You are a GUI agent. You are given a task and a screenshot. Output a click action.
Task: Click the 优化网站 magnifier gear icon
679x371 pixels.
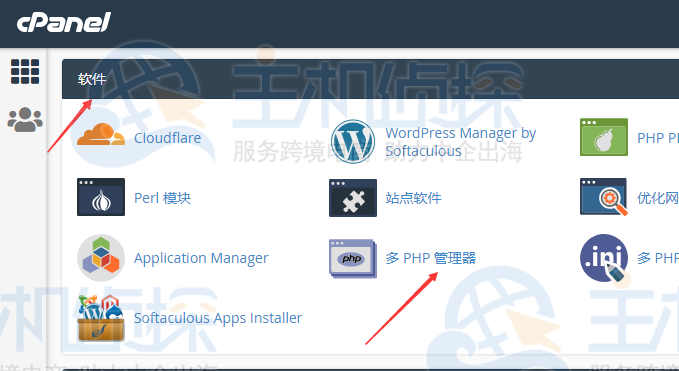point(604,197)
